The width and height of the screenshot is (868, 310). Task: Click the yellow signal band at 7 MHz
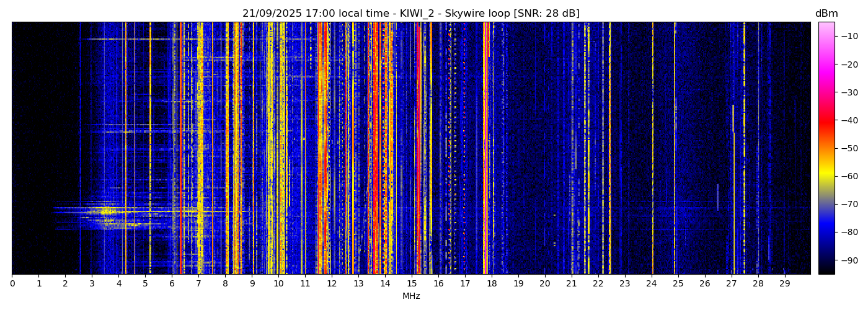tap(200, 149)
